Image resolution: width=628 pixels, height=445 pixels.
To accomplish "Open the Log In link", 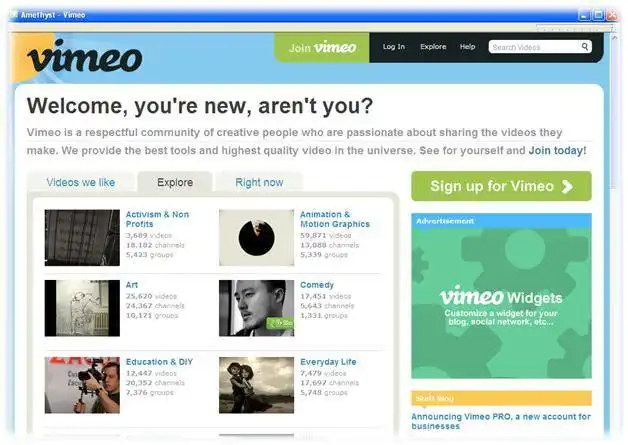I will (x=394, y=46).
